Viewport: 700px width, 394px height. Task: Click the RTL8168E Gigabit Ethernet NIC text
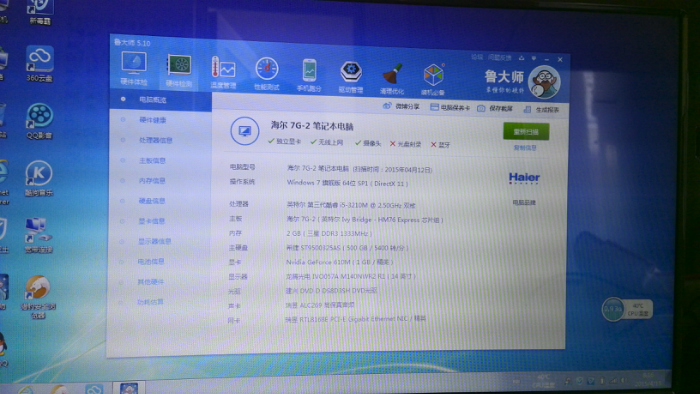(x=356, y=319)
